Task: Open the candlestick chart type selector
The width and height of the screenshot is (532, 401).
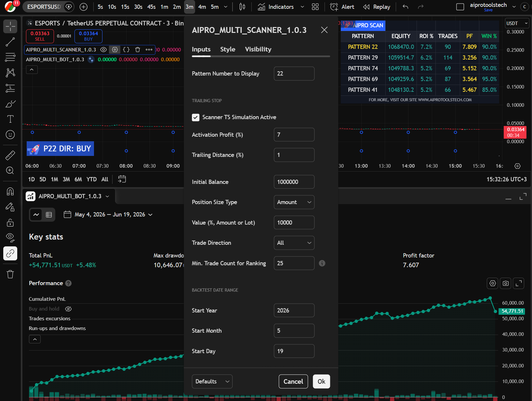Action: (x=242, y=7)
